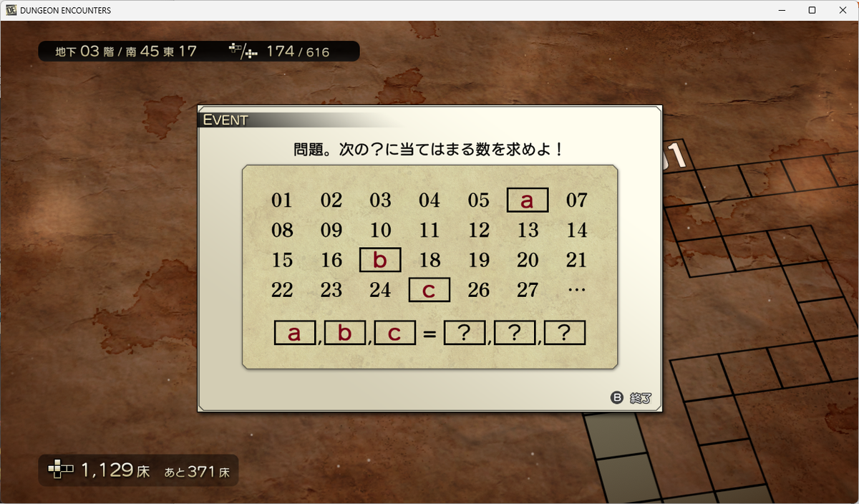Image resolution: width=859 pixels, height=504 pixels.
Task: Click the equals sign in the equation
Action: [429, 334]
